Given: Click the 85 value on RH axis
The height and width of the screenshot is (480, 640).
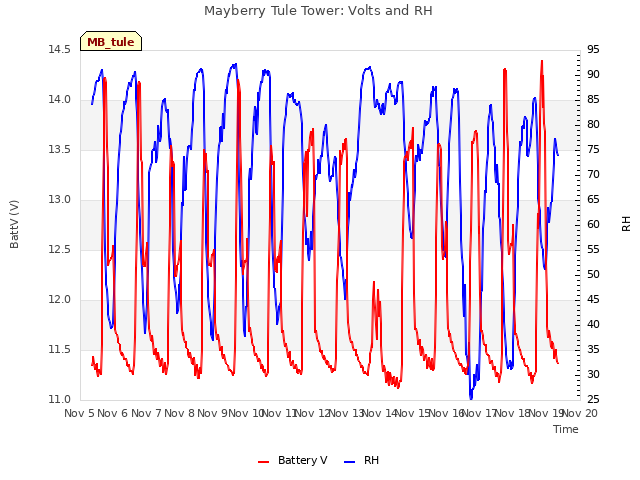Looking at the screenshot, I should (593, 100).
